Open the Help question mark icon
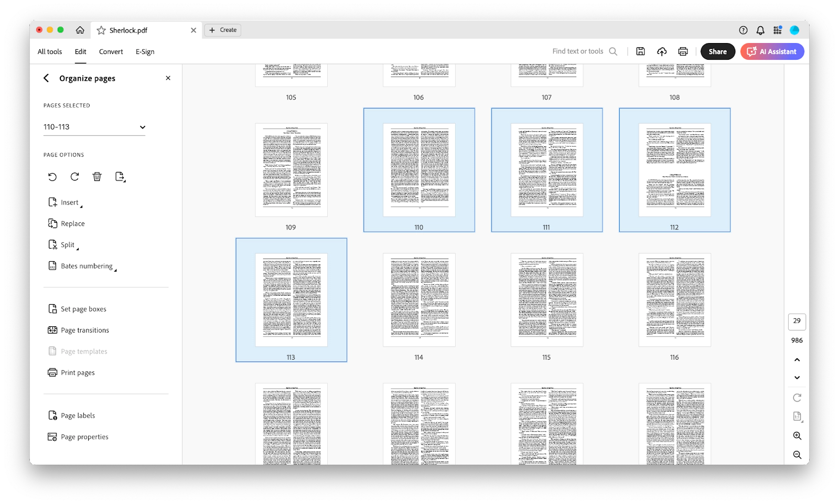Image resolution: width=839 pixels, height=504 pixels. pyautogui.click(x=743, y=30)
